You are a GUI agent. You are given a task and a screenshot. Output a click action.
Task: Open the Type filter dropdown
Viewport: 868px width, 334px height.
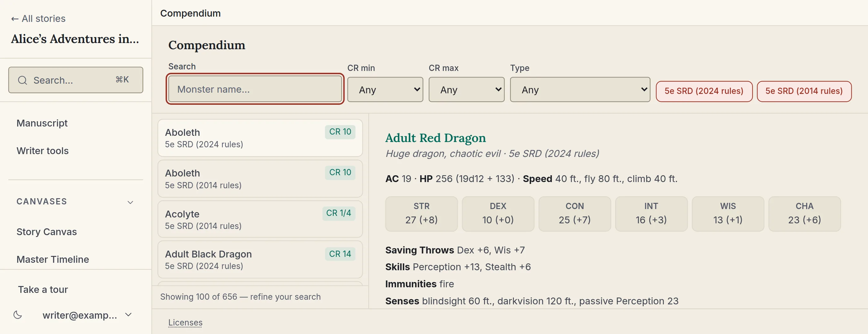tap(580, 90)
